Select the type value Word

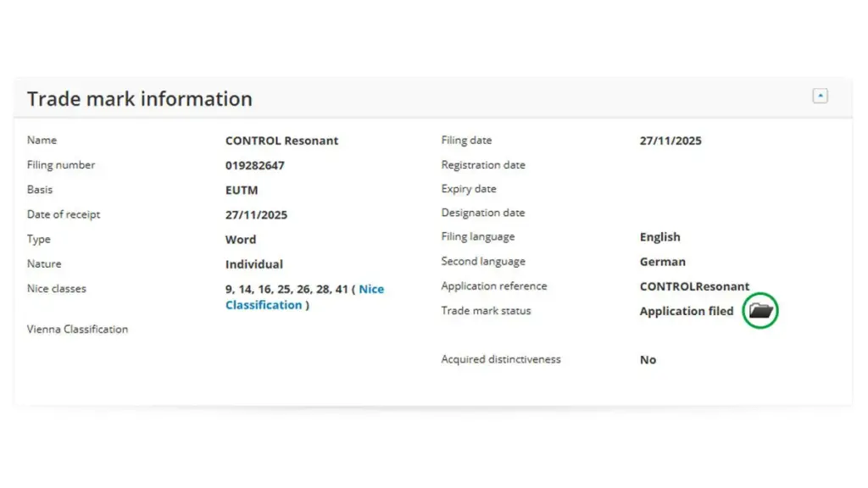click(241, 239)
